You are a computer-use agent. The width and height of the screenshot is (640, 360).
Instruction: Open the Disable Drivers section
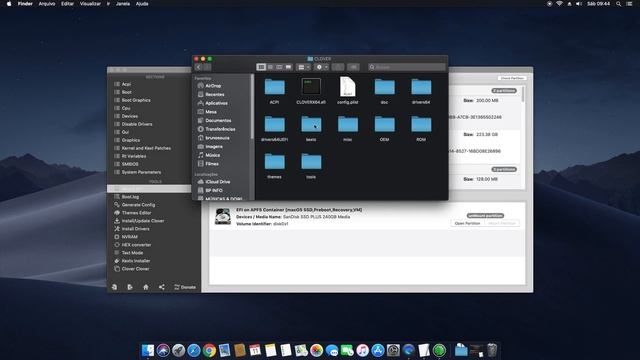[137, 124]
